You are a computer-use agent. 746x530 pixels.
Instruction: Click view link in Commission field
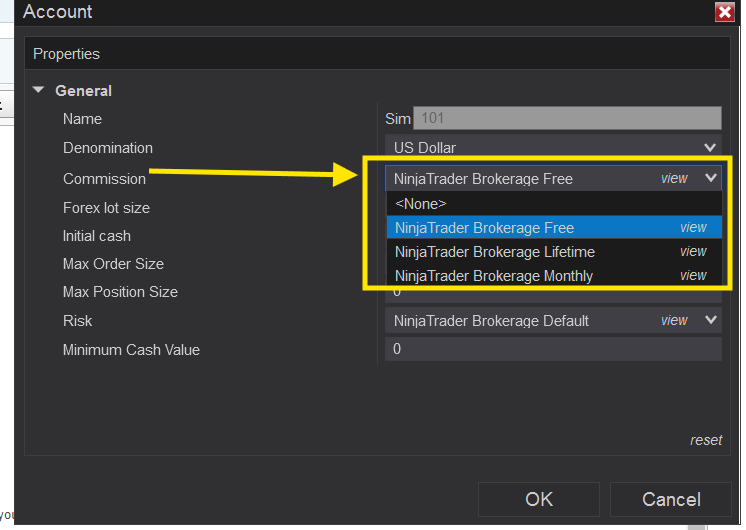[x=674, y=178]
